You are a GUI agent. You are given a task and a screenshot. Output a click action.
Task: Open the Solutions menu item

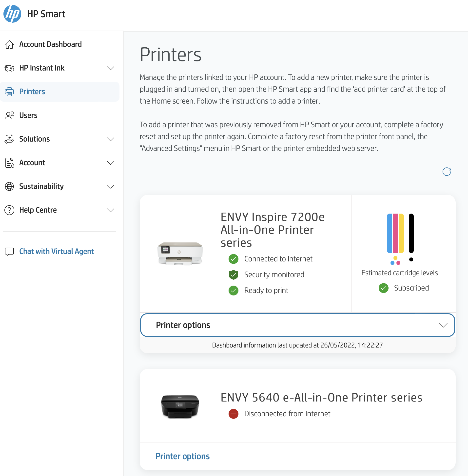pyautogui.click(x=35, y=139)
